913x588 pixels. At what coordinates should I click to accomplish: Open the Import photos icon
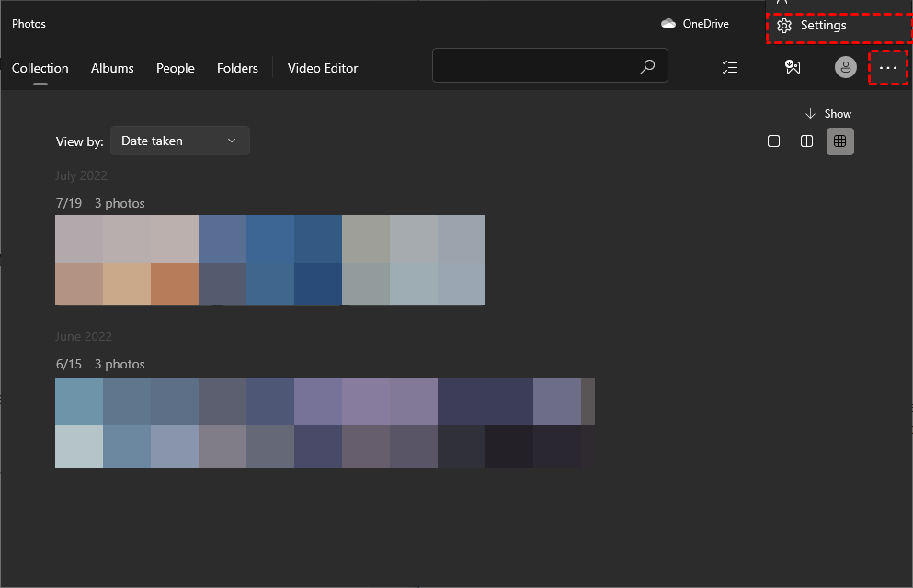coord(793,67)
